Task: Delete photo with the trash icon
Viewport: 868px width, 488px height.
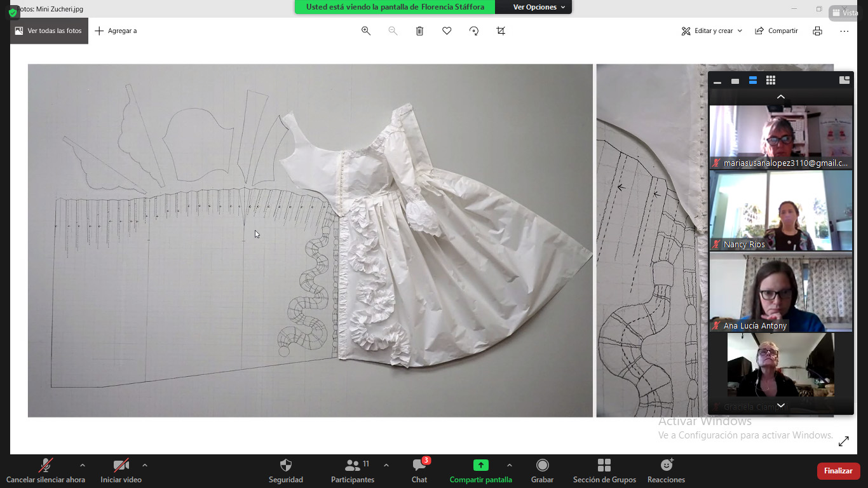Action: [419, 30]
